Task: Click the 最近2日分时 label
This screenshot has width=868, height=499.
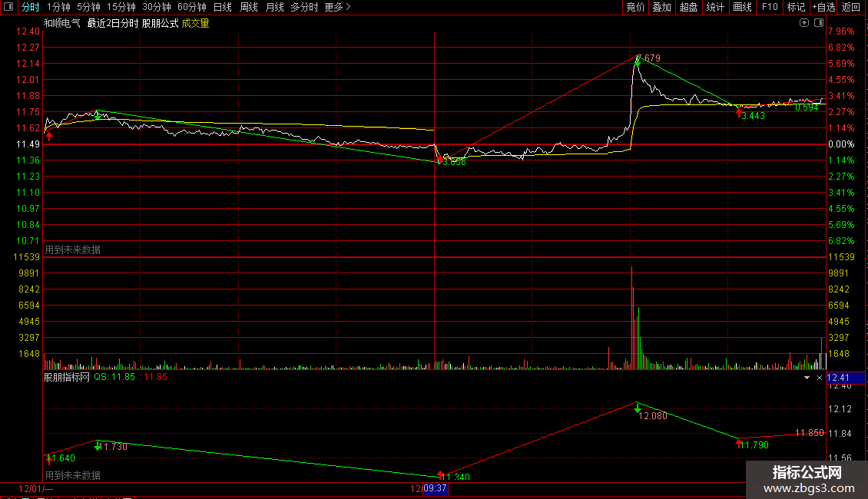Action: point(112,23)
